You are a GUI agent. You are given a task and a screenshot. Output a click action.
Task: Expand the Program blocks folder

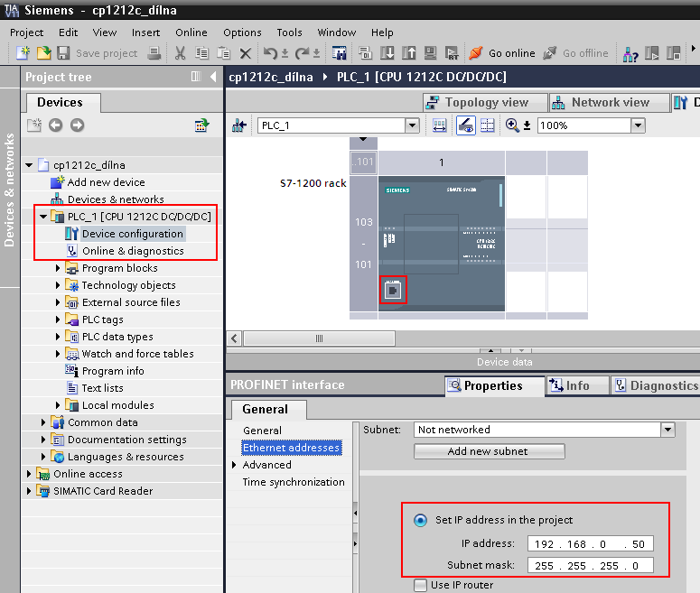point(58,268)
